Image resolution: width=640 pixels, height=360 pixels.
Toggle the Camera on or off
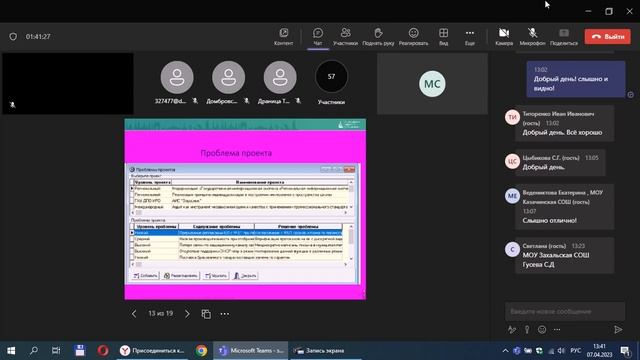coord(504,36)
